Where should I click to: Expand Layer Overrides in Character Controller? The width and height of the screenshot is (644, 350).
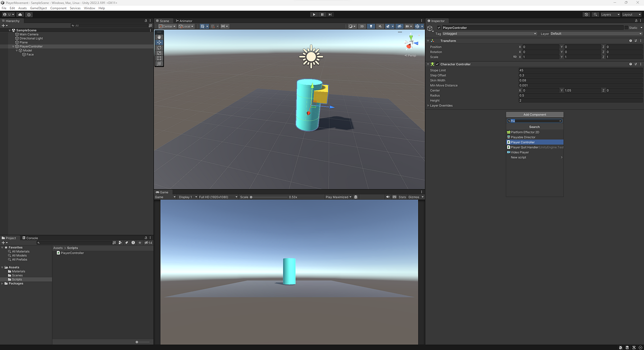(x=427, y=105)
